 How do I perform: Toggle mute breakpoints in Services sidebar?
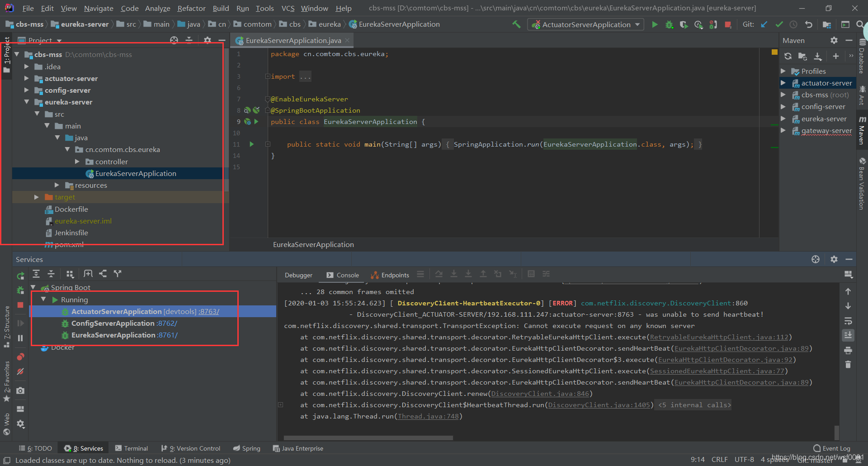20,371
